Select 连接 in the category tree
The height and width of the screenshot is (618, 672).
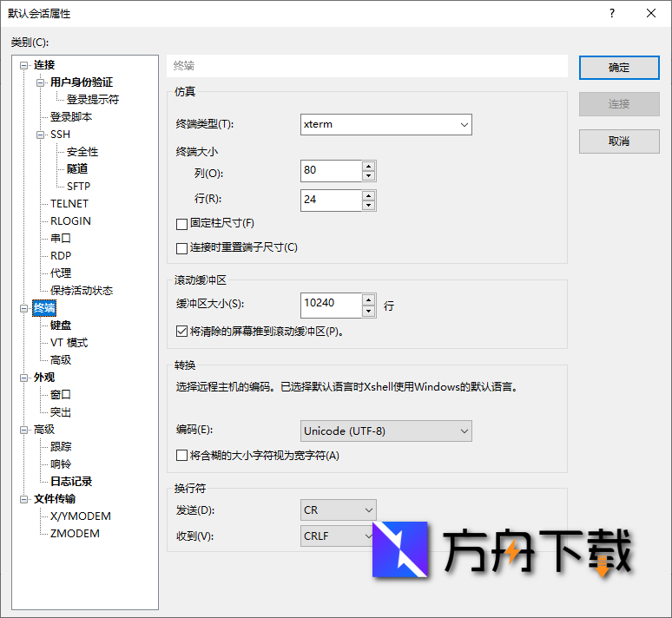point(44,65)
